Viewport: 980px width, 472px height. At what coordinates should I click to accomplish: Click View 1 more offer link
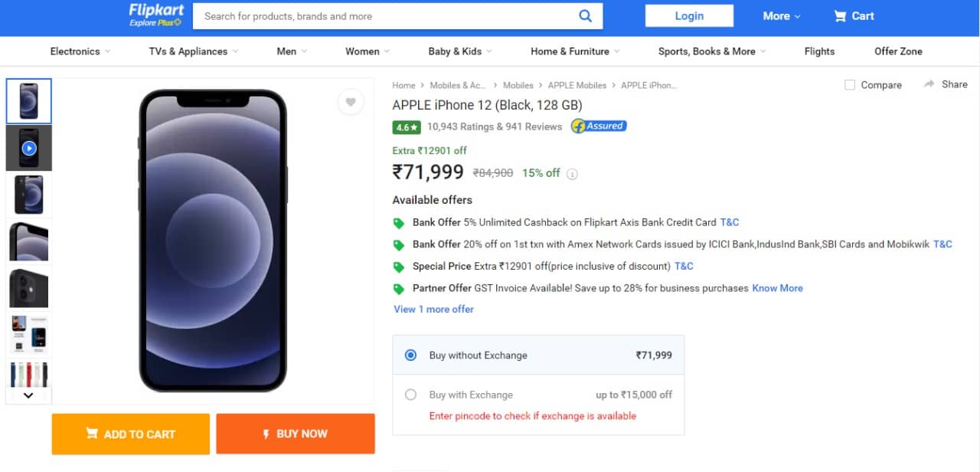[x=433, y=309]
